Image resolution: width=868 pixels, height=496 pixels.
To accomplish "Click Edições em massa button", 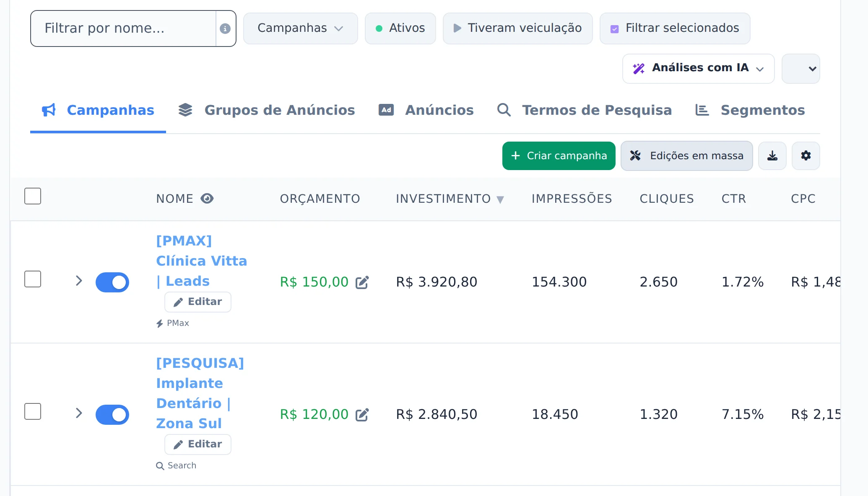I will pos(686,156).
